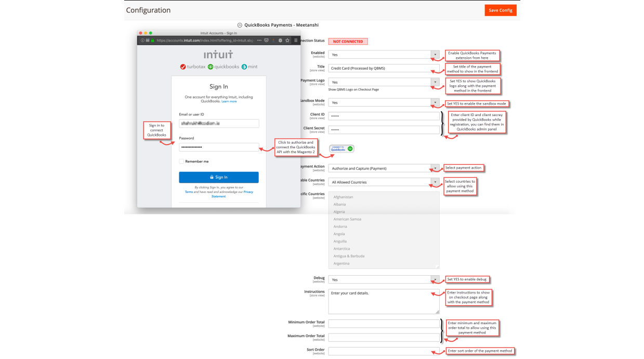The width and height of the screenshot is (644, 359).
Task: Open the Debug dropdown
Action: point(384,280)
